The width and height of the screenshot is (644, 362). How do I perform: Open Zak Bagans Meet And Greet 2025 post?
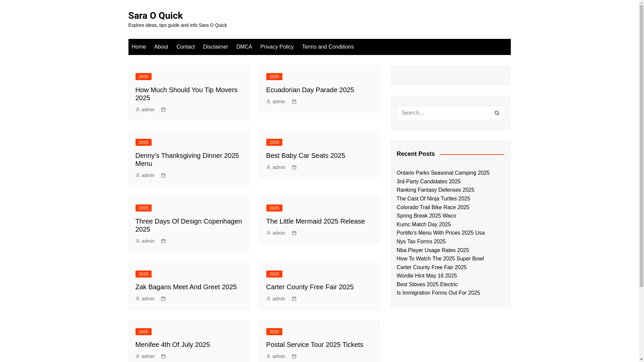tap(186, 287)
